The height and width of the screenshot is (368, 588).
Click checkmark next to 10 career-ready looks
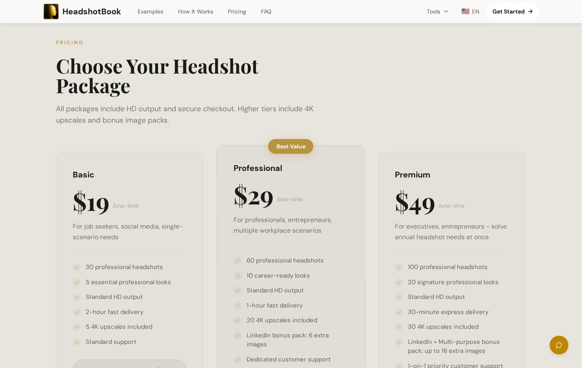coord(238,276)
